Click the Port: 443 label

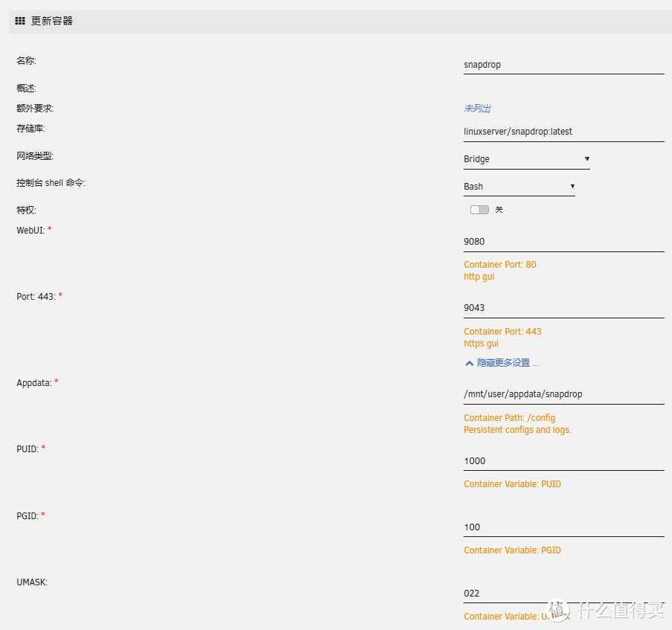(x=36, y=297)
